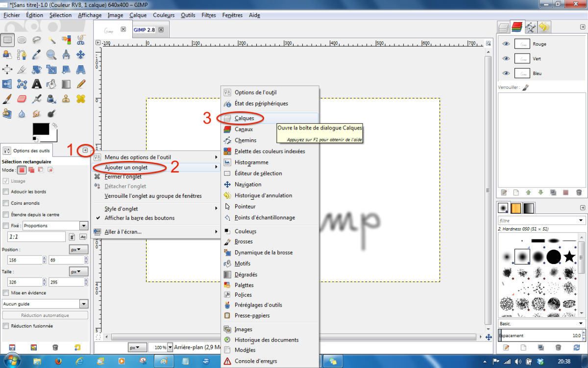
Task: Select the Airbrush tool
Action: (37, 99)
